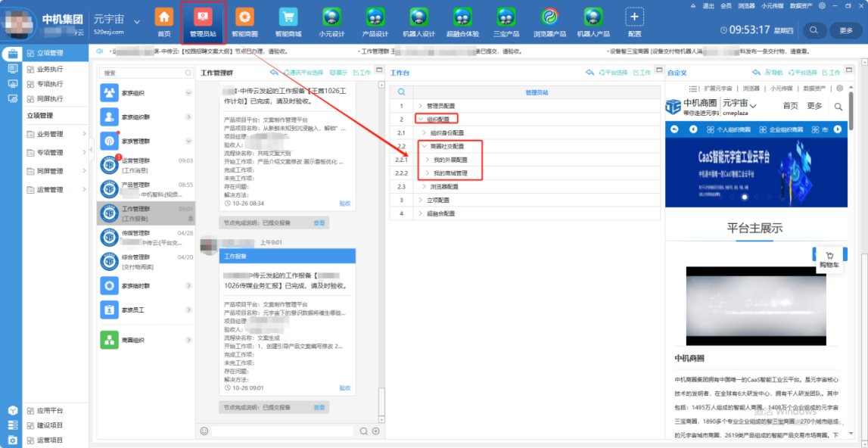This screenshot has height=448, width=868.
Task: Maximize the 工作台 panel with its window icon
Action: 658,70
